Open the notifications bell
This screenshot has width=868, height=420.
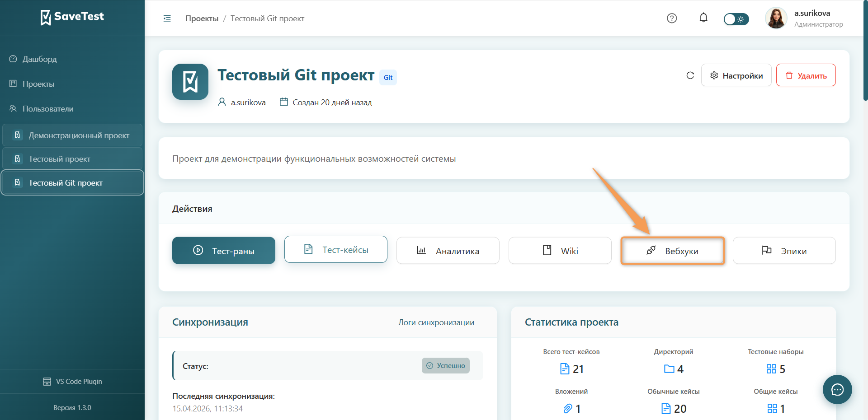pos(703,18)
